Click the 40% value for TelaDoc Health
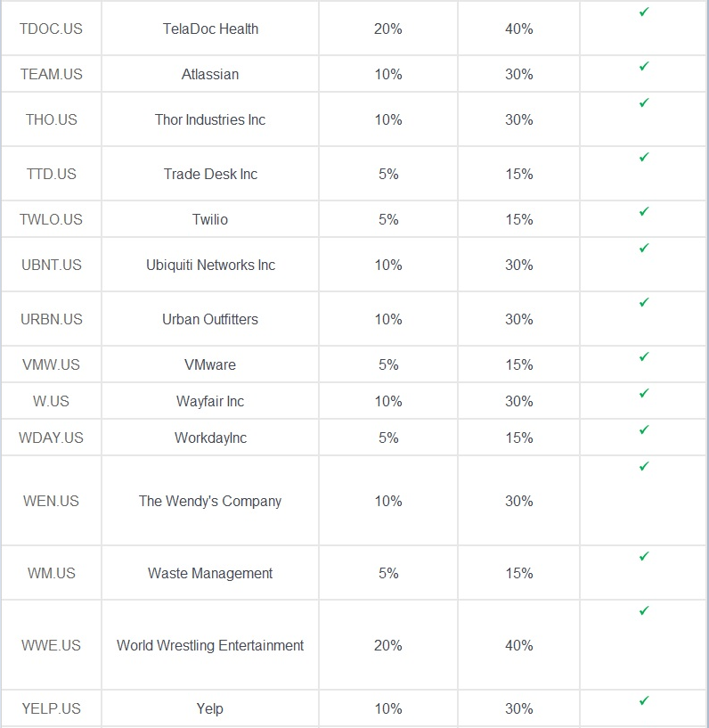Viewport: 709px width, 728px height. tap(518, 29)
